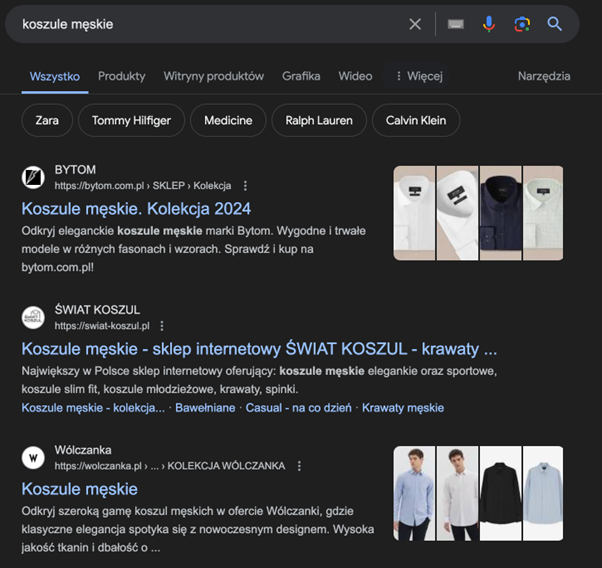This screenshot has width=602, height=568.
Task: Open three-dot options for BYTOM result
Action: [245, 186]
